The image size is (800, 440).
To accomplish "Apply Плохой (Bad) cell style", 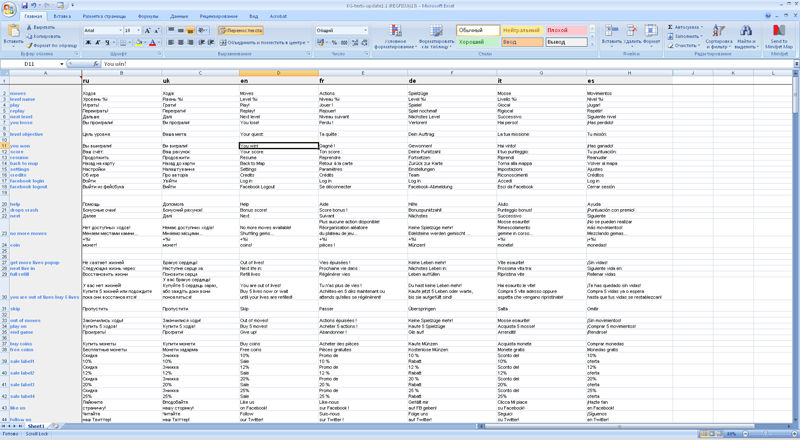I will click(x=566, y=30).
